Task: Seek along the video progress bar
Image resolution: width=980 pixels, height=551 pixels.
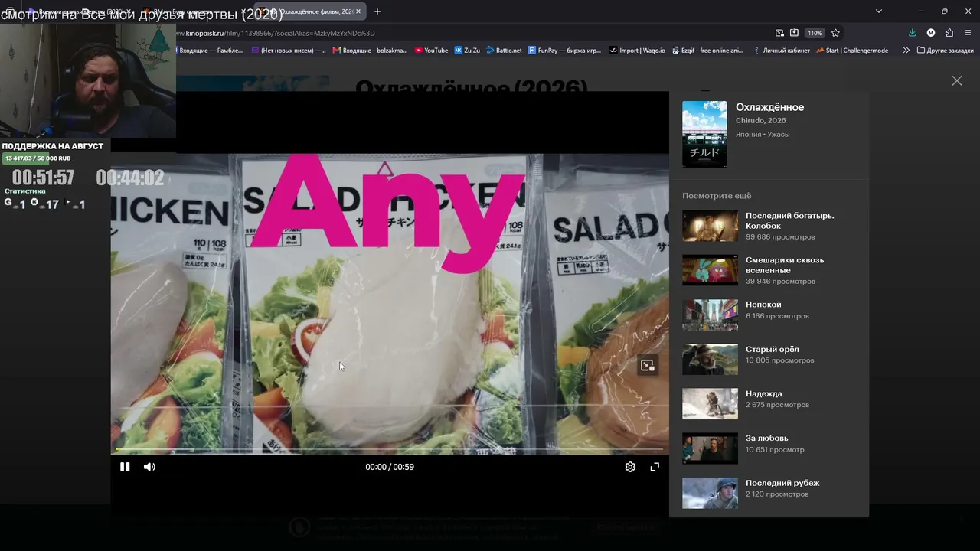Action: [x=390, y=449]
